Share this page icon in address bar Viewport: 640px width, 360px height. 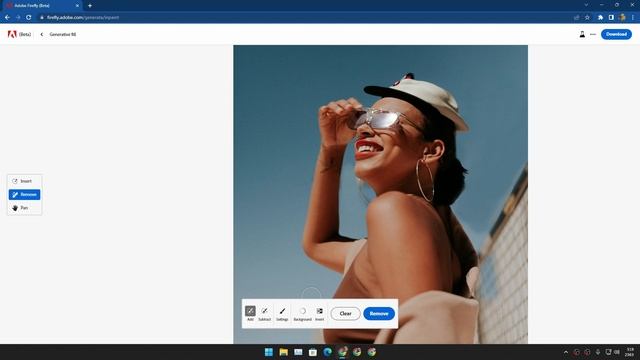[x=576, y=17]
